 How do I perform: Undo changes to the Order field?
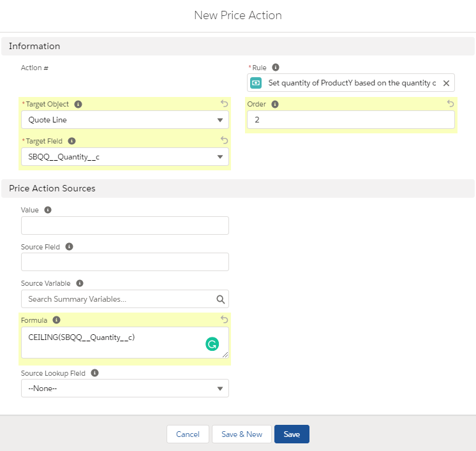coord(450,104)
